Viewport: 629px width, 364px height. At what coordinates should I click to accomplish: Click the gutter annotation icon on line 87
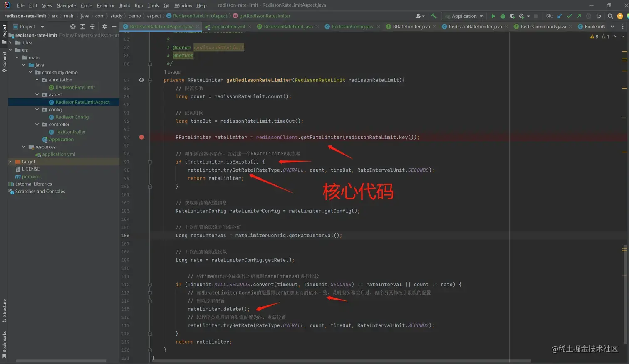pyautogui.click(x=141, y=80)
